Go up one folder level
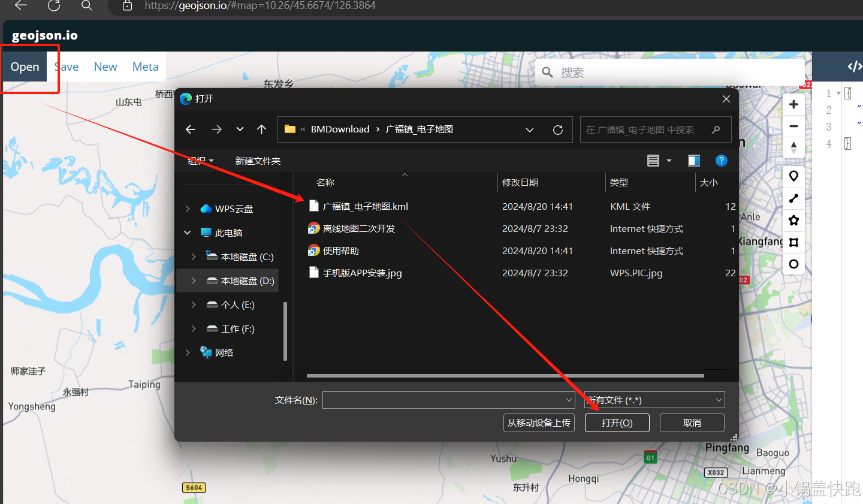The width and height of the screenshot is (863, 504). point(261,129)
